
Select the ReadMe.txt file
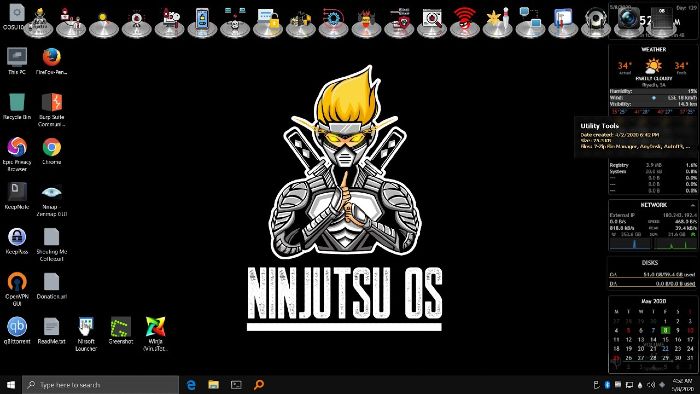click(51, 331)
